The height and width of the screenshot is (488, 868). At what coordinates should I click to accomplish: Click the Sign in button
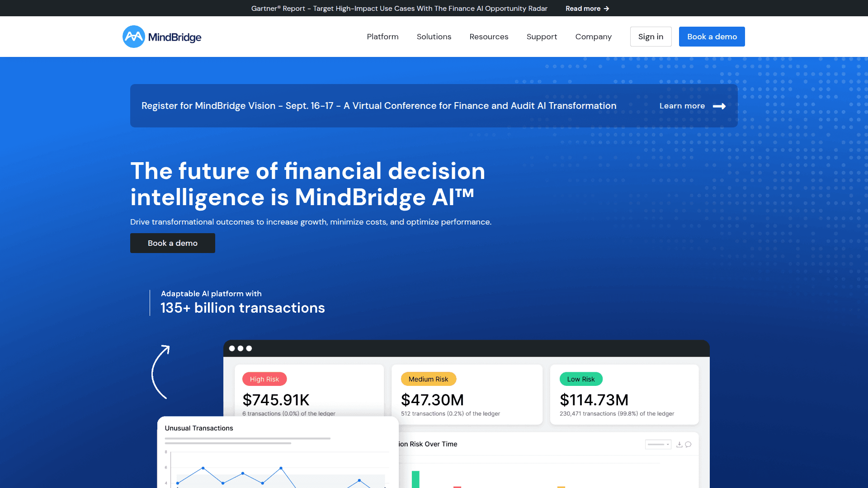click(x=651, y=37)
